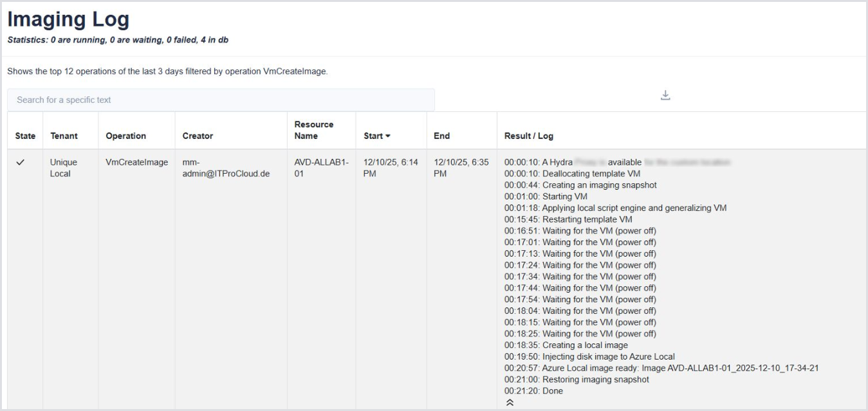868x411 pixels.
Task: Sort by the State column header
Action: (24, 136)
